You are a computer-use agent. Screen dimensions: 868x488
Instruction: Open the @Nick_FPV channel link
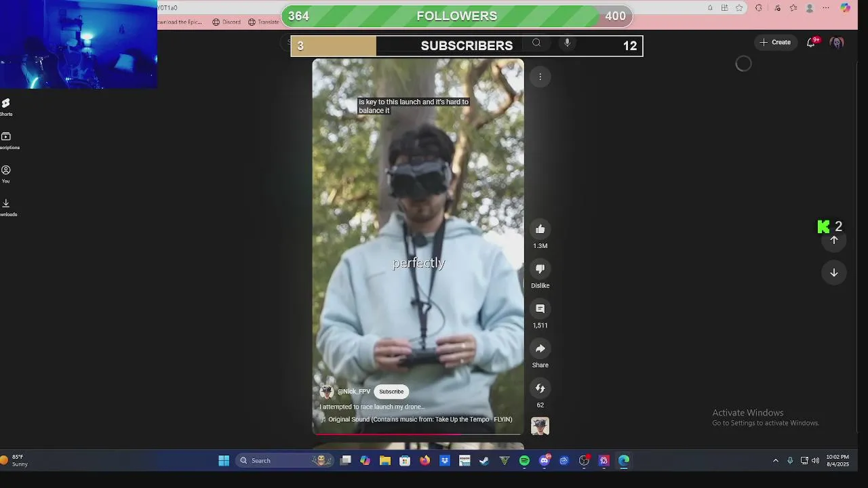pos(354,392)
